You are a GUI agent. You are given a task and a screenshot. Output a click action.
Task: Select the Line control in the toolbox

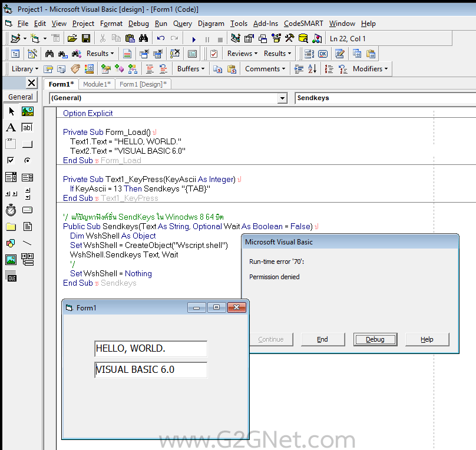point(27,243)
